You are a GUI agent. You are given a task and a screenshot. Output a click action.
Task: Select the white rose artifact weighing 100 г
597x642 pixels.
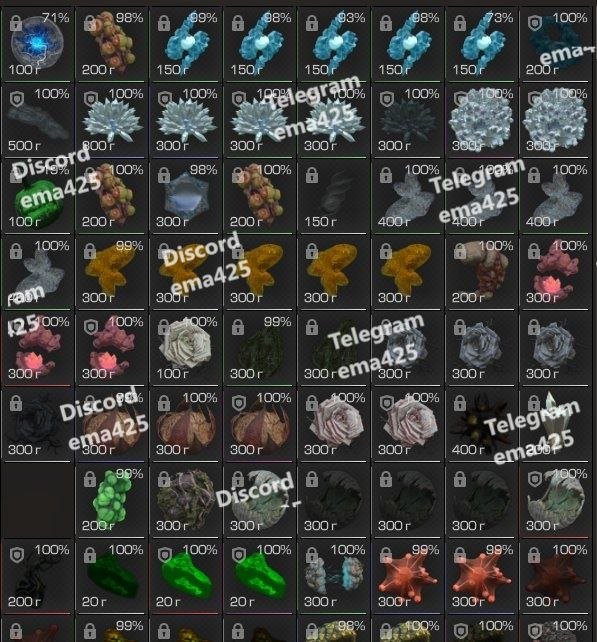[x=185, y=348]
